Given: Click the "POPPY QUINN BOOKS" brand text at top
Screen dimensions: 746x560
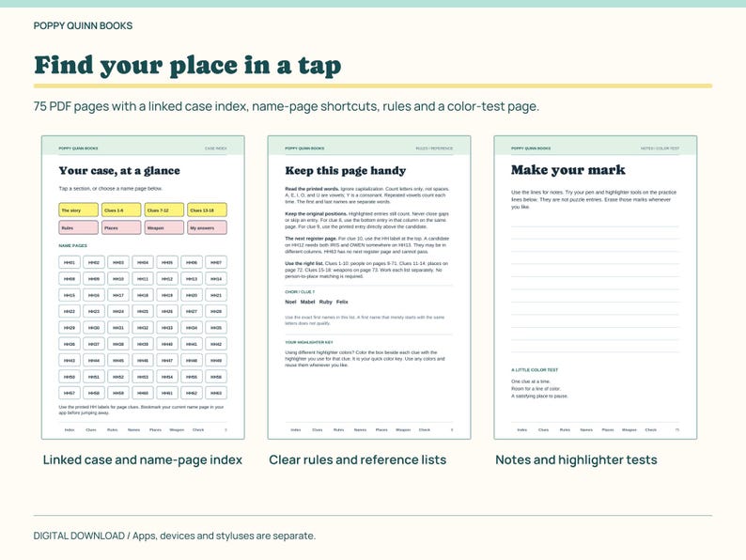Looking at the screenshot, I should [x=83, y=25].
